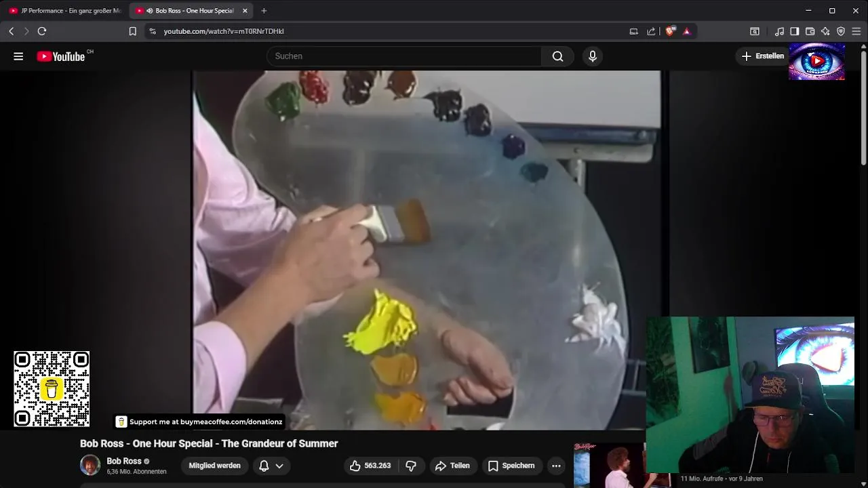This screenshot has height=488, width=868.
Task: Open Bob Ross channel avatar
Action: point(90,465)
